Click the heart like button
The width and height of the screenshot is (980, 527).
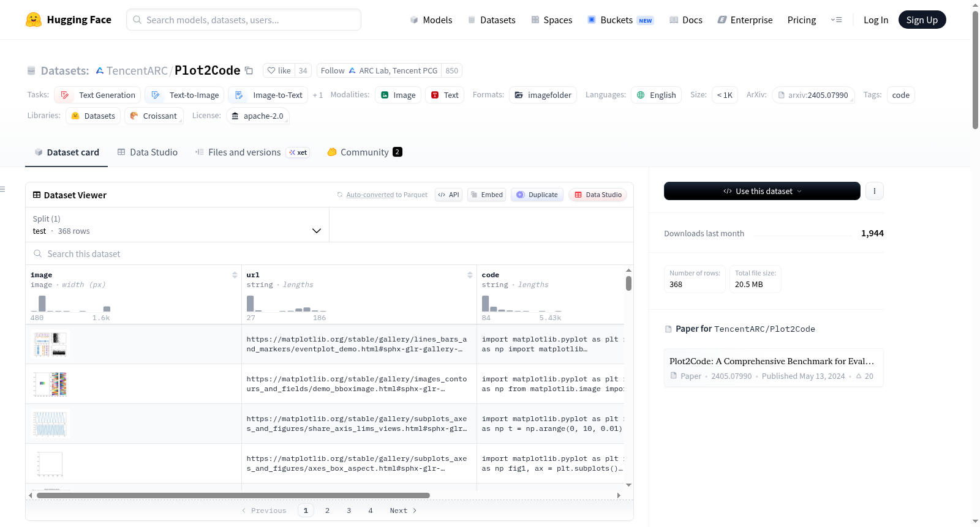tap(279, 70)
